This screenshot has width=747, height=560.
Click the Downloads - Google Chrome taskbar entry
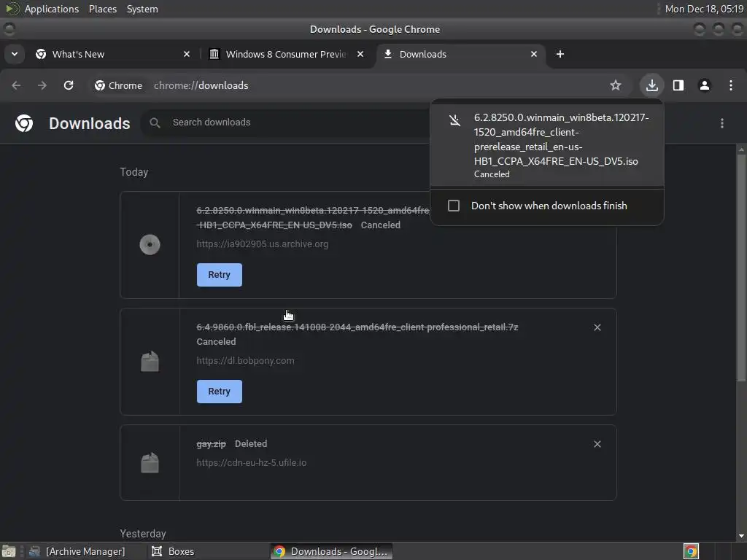(x=332, y=551)
